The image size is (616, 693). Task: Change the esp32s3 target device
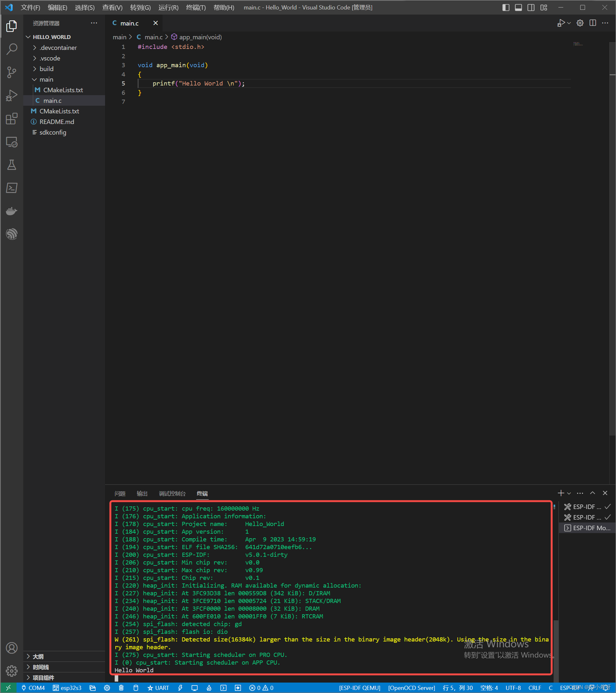coord(67,687)
